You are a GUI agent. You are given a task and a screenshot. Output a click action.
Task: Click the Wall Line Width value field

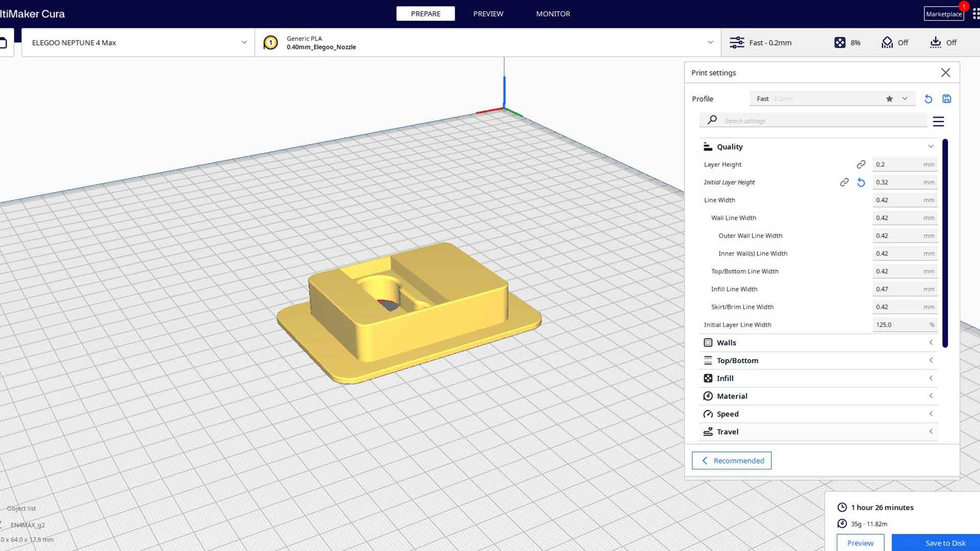click(904, 218)
